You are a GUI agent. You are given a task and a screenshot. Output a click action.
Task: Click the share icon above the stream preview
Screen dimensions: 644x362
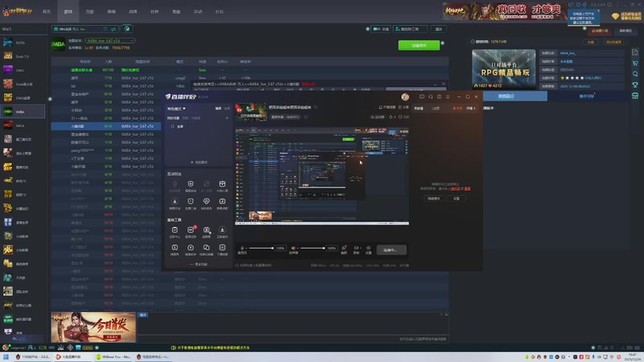coord(403,107)
